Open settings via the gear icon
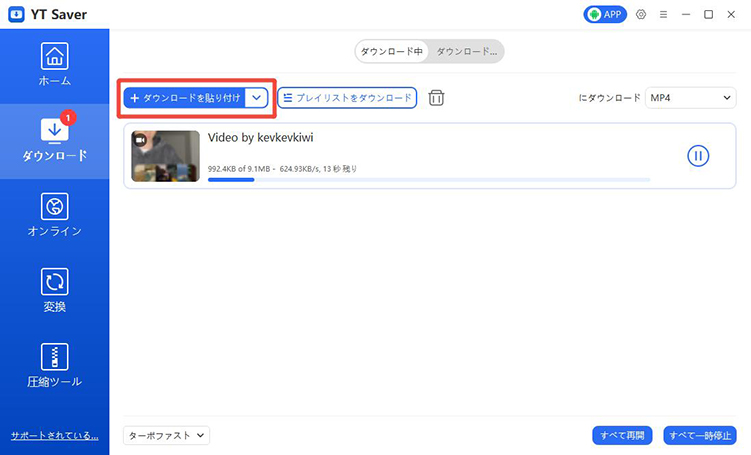The image size is (751, 455). click(641, 14)
